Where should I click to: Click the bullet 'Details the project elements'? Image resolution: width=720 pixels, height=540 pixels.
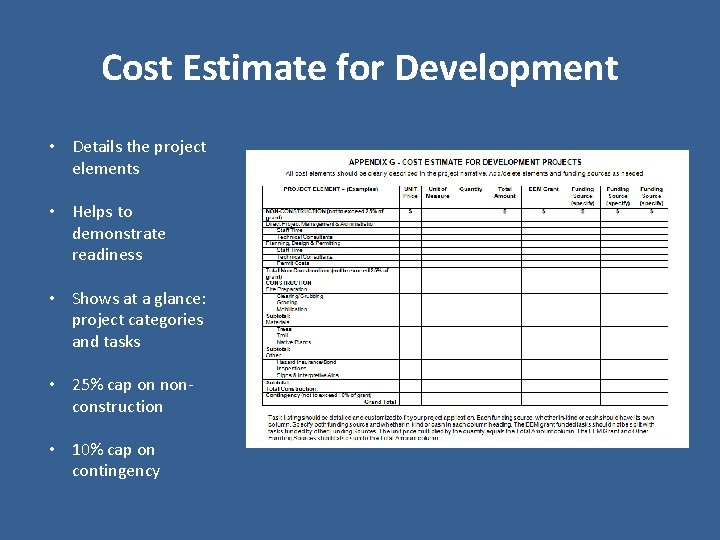click(x=139, y=158)
